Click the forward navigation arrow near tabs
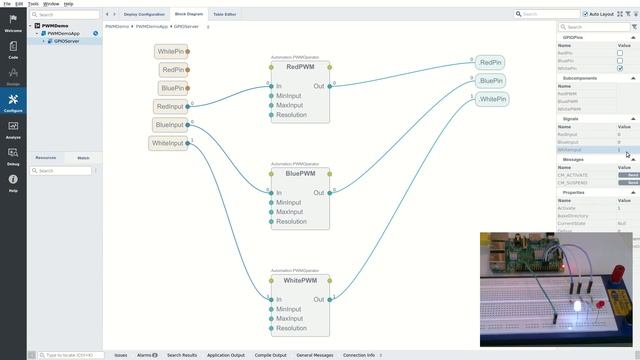This screenshot has height=360, width=640. click(114, 14)
